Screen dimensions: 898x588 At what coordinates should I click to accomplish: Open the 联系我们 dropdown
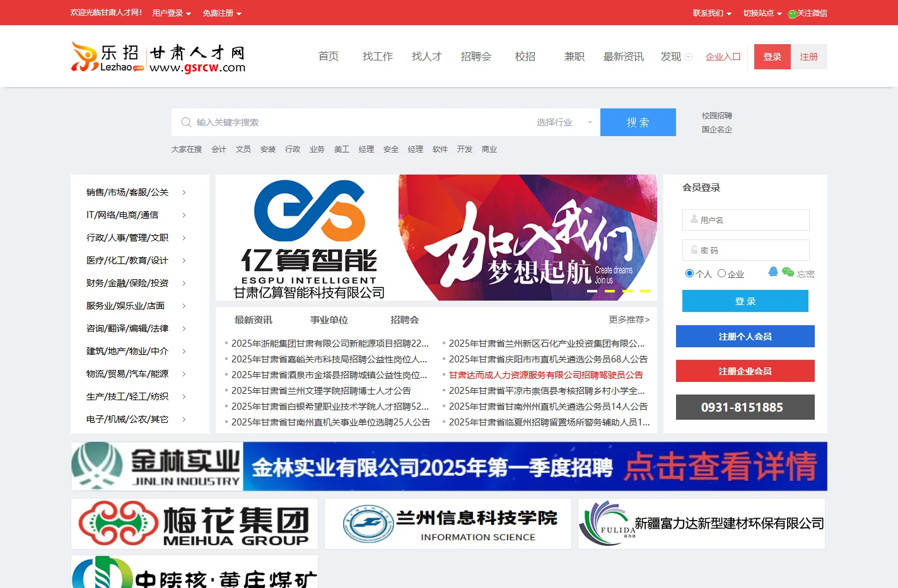click(712, 13)
